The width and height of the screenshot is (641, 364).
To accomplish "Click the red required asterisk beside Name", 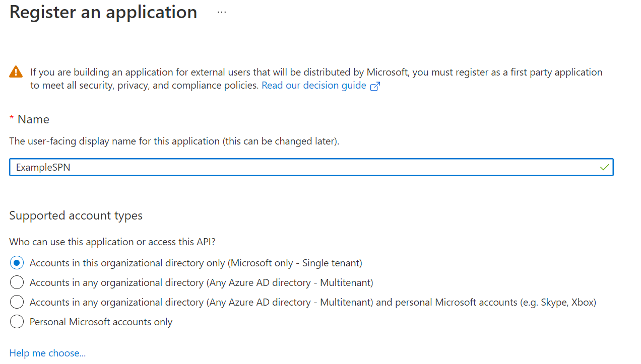I will [x=12, y=118].
